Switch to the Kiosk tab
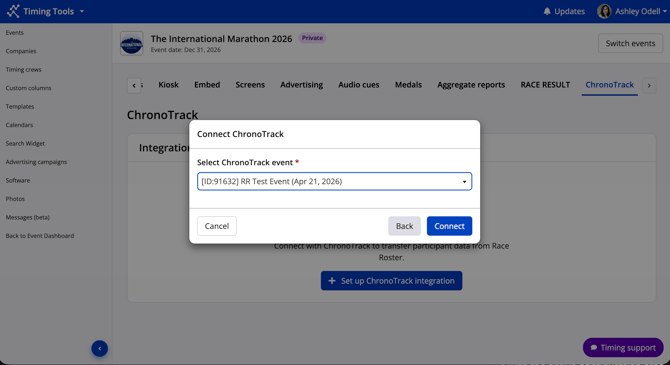The width and height of the screenshot is (670, 365). point(168,85)
